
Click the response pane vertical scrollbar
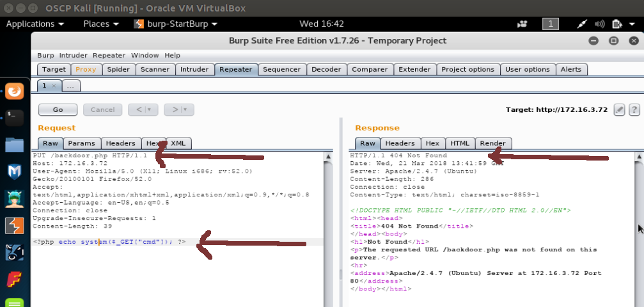640,230
